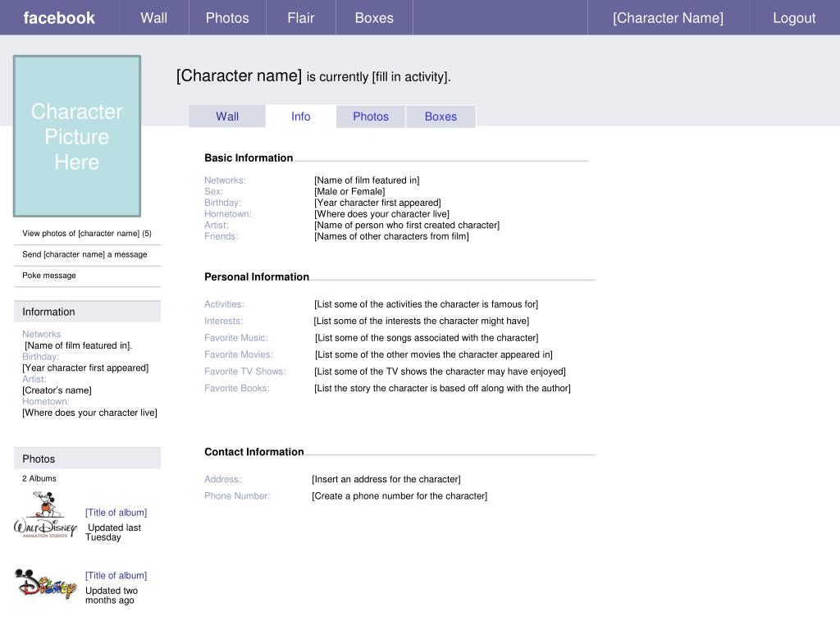Click the 'Favorite TV Shows:' label
This screenshot has height=630, width=840.
(244, 372)
